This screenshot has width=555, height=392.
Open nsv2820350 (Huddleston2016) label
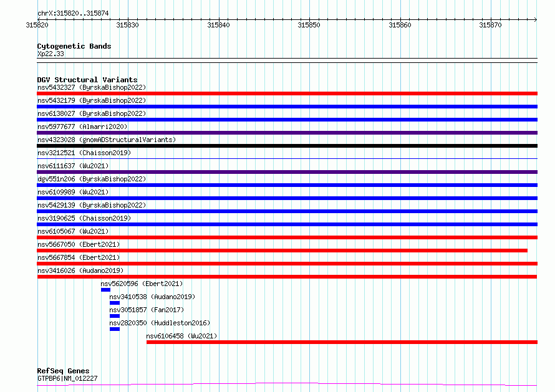pos(160,323)
